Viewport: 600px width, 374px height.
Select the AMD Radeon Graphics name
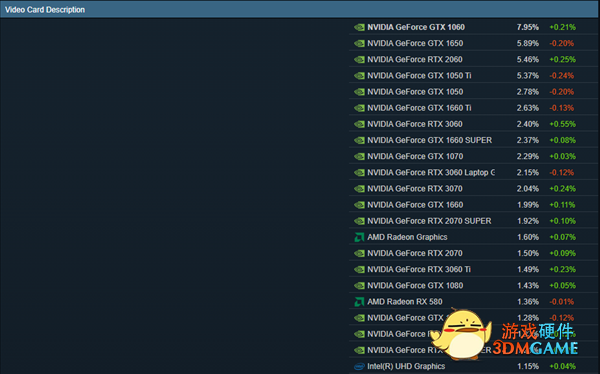407,237
